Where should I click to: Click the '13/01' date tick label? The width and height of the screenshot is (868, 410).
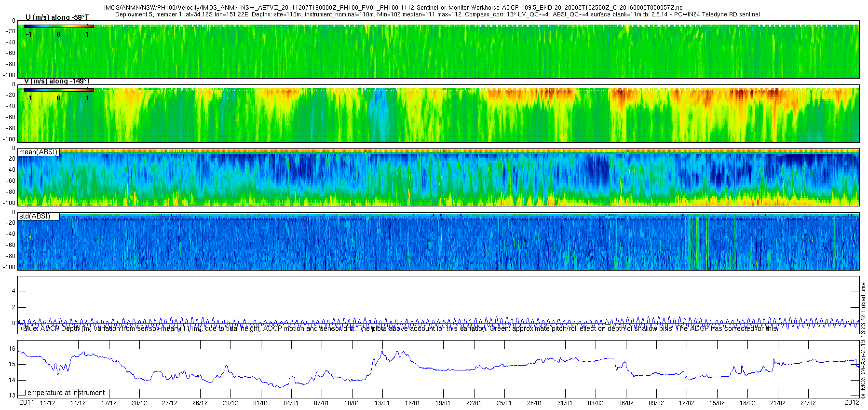pyautogui.click(x=382, y=403)
